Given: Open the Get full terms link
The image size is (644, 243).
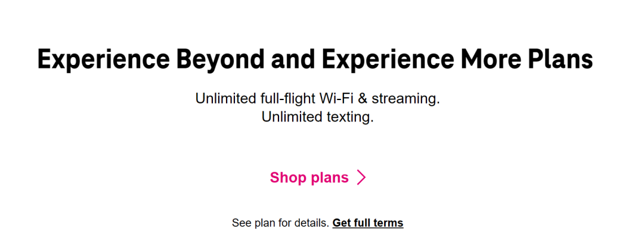Looking at the screenshot, I should click(368, 223).
